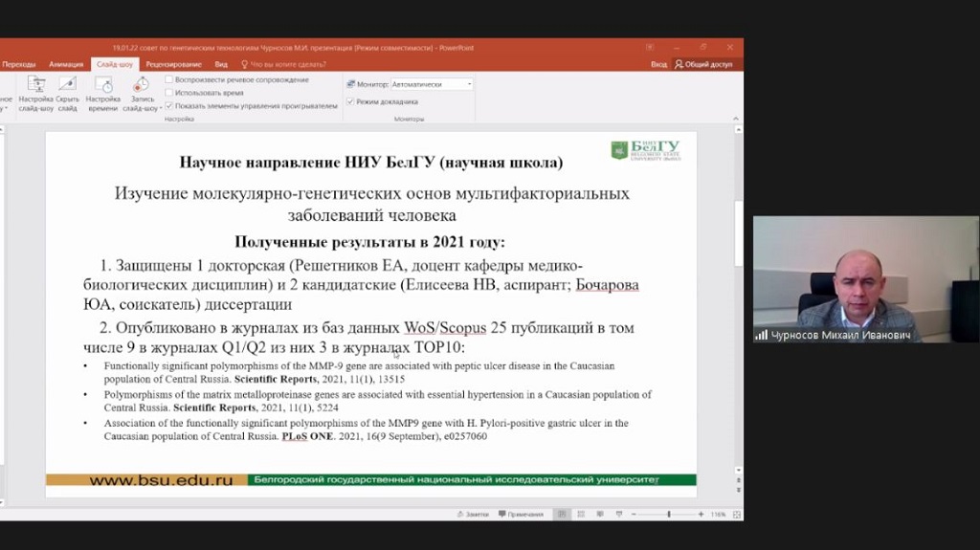
Task: Click the Скрыть слайд icon
Action: coord(68,93)
